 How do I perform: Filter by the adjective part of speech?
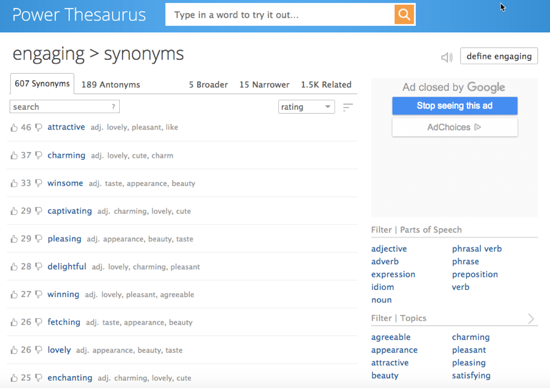tap(389, 249)
